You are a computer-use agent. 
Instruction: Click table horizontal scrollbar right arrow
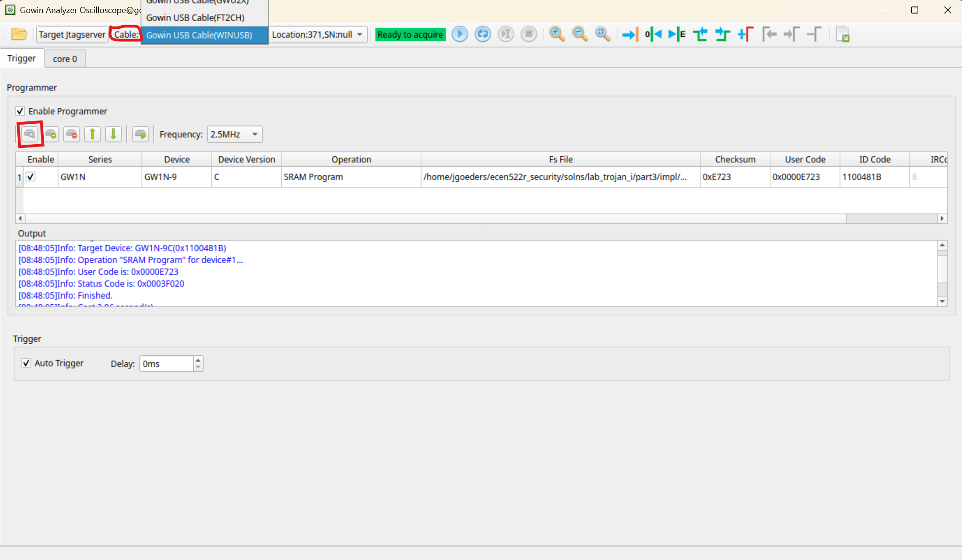tap(942, 218)
